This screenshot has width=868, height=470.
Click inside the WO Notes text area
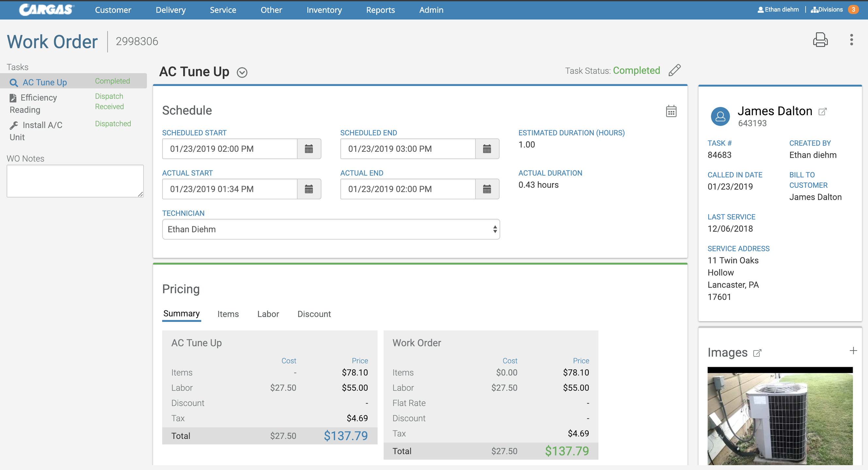[75, 181]
